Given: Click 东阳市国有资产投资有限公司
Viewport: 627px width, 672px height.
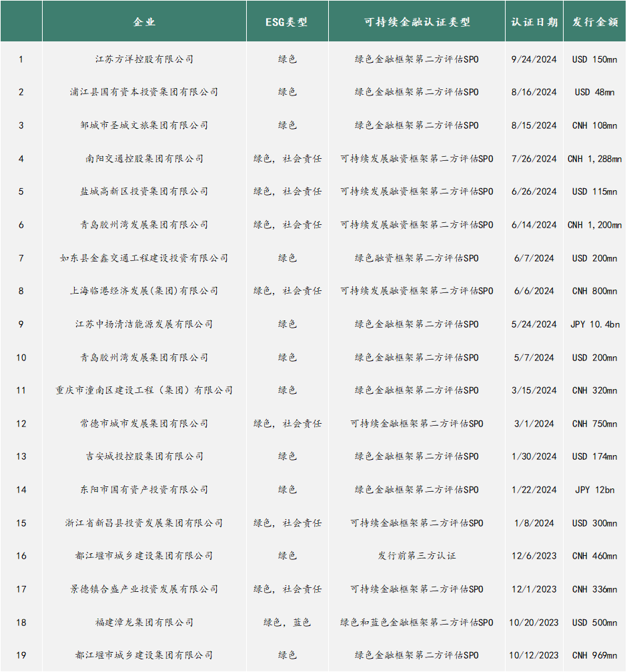Looking at the screenshot, I should [x=144, y=489].
